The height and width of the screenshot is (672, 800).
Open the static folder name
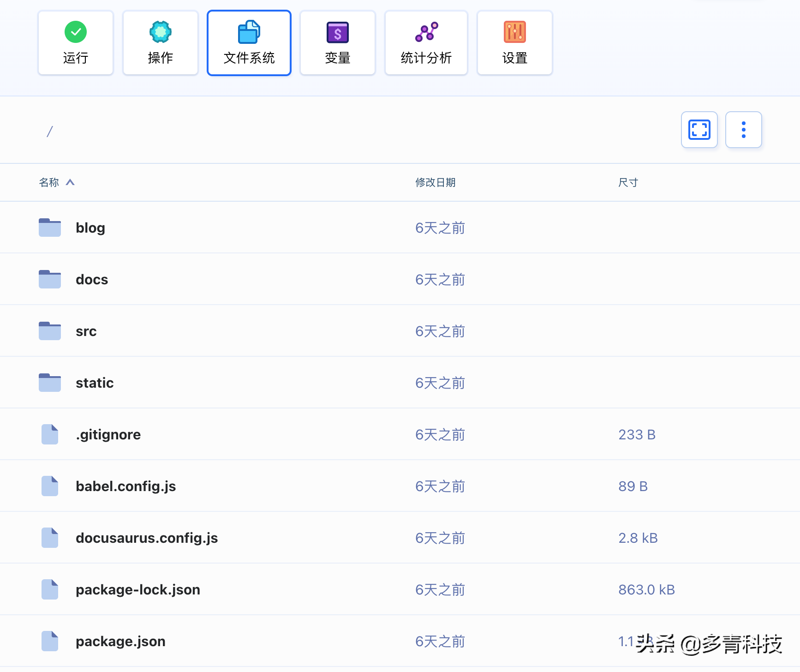pyautogui.click(x=95, y=383)
